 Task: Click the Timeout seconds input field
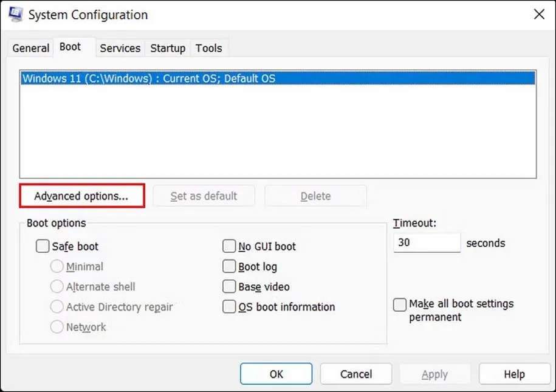tap(427, 243)
